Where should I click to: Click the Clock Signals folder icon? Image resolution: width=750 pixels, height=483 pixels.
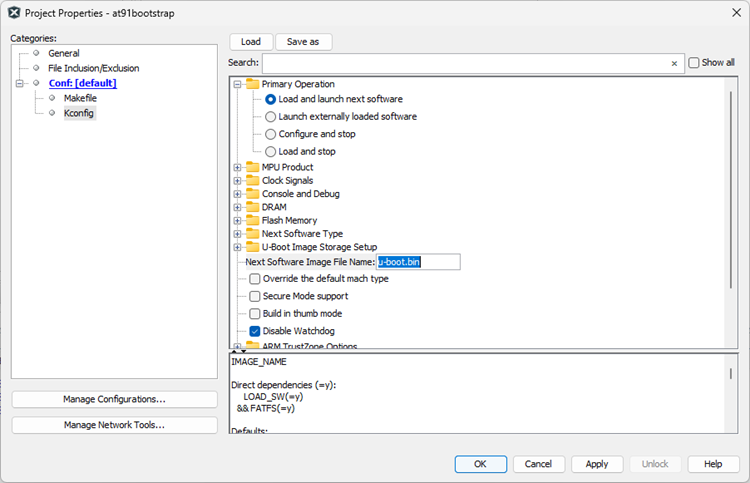pos(252,181)
